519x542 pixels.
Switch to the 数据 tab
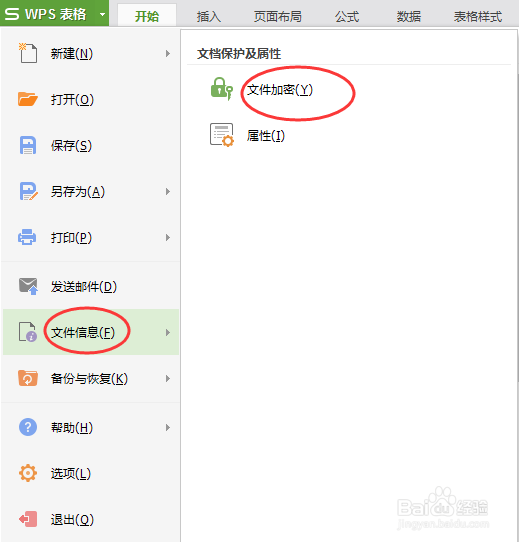[409, 16]
